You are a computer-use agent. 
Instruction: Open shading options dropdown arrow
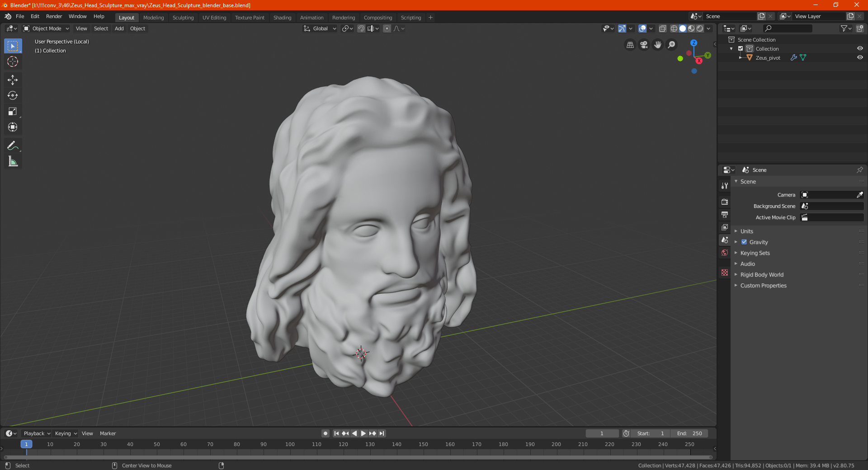[708, 28]
